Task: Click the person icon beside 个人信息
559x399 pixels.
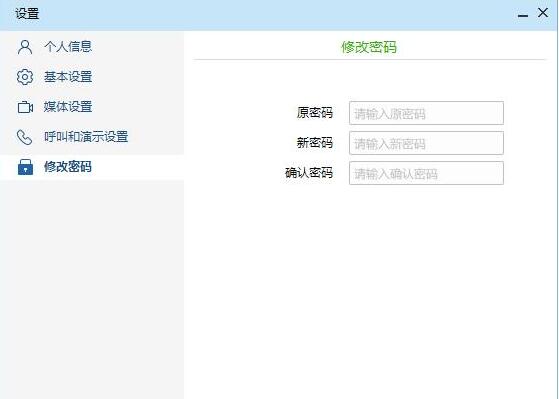Action: [25, 47]
